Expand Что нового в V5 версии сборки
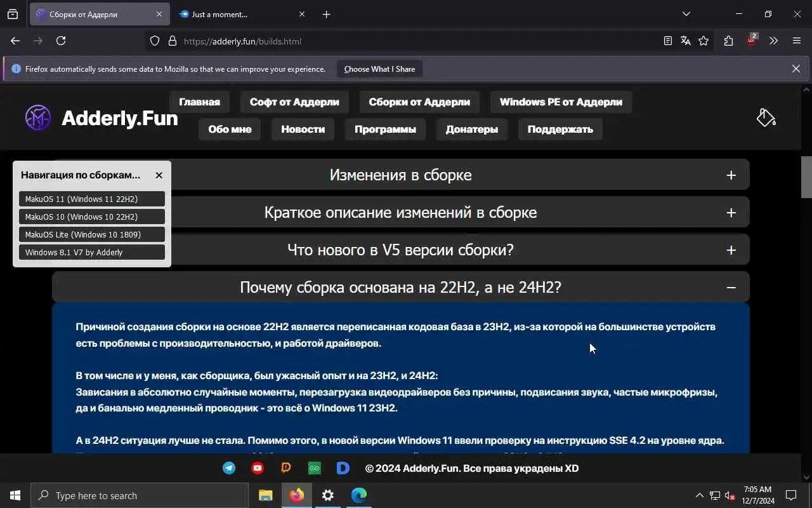Screen dimensions: 812x508 coord(401,250)
